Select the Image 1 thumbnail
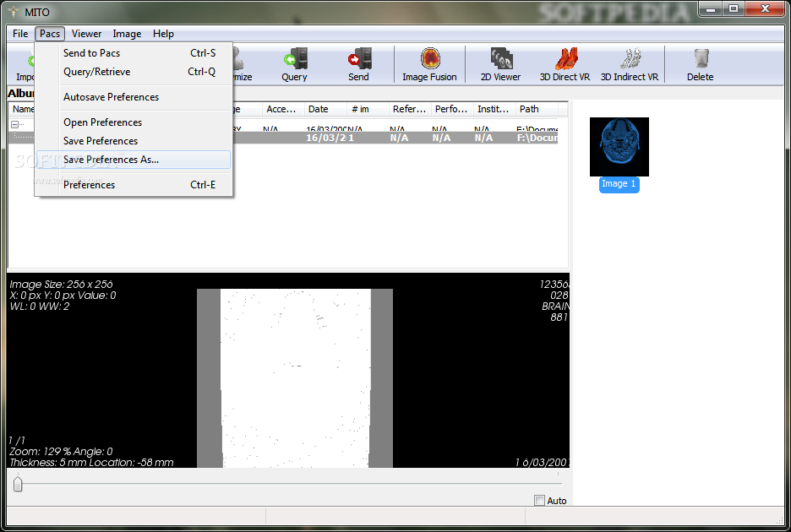The image size is (791, 532). [x=619, y=147]
